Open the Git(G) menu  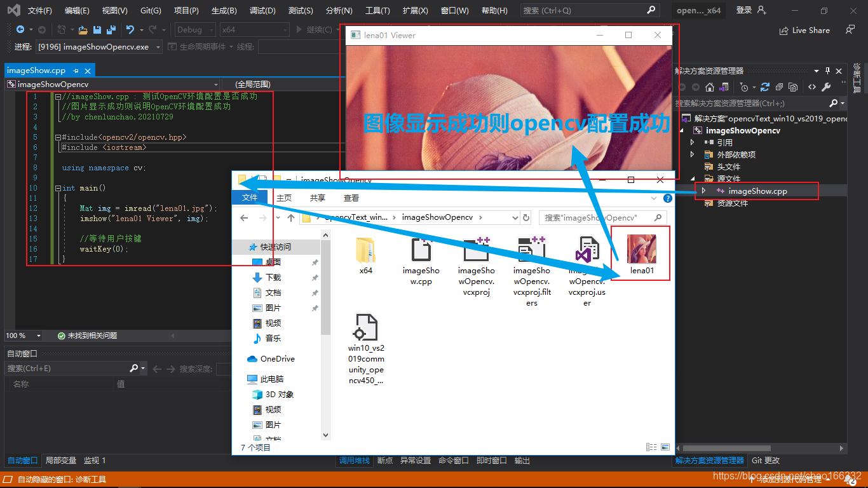click(x=151, y=11)
